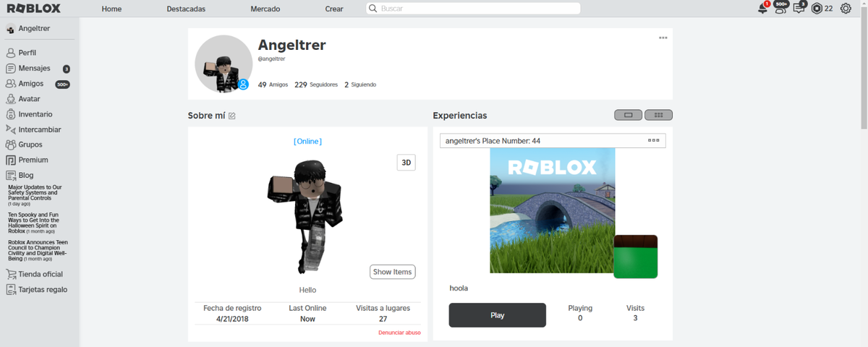Open the 49 Amigos list
The height and width of the screenshot is (347, 868).
pos(273,85)
